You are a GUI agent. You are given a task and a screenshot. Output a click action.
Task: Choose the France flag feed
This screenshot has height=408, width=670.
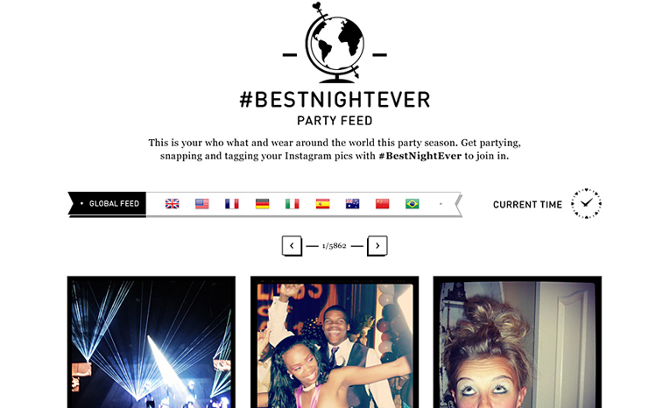pos(232,204)
